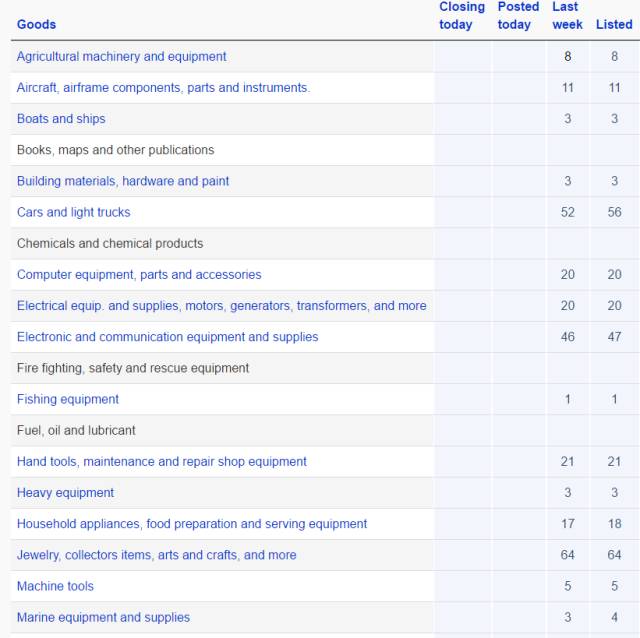
Task: Click Listed value 64 for Jewelry
Action: [x=614, y=555]
